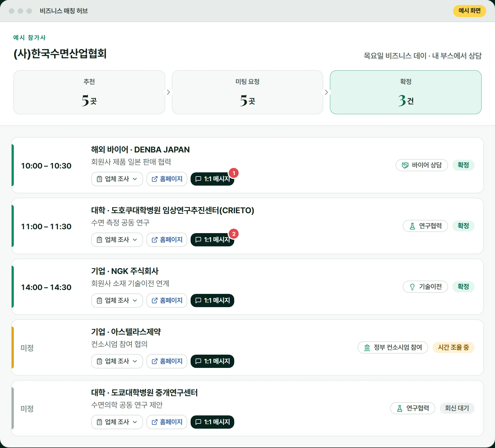
Task: Click 기업 · 아스텔라스제약 title
Action: pyautogui.click(x=126, y=332)
